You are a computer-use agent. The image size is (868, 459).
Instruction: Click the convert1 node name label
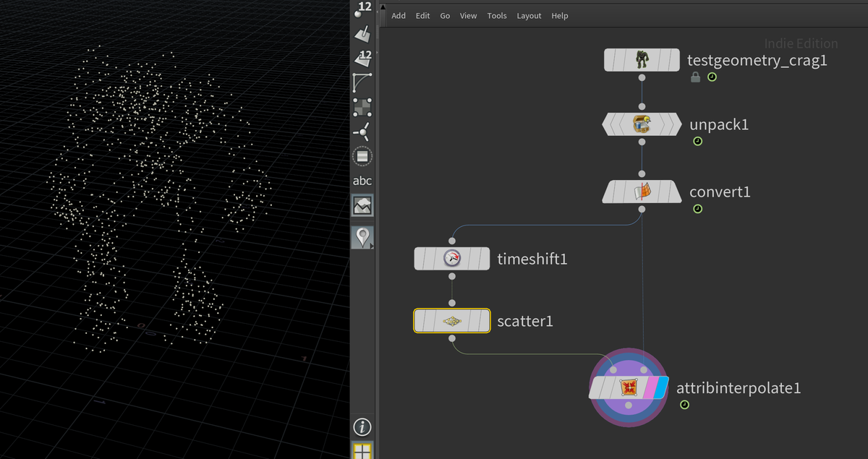tap(720, 192)
